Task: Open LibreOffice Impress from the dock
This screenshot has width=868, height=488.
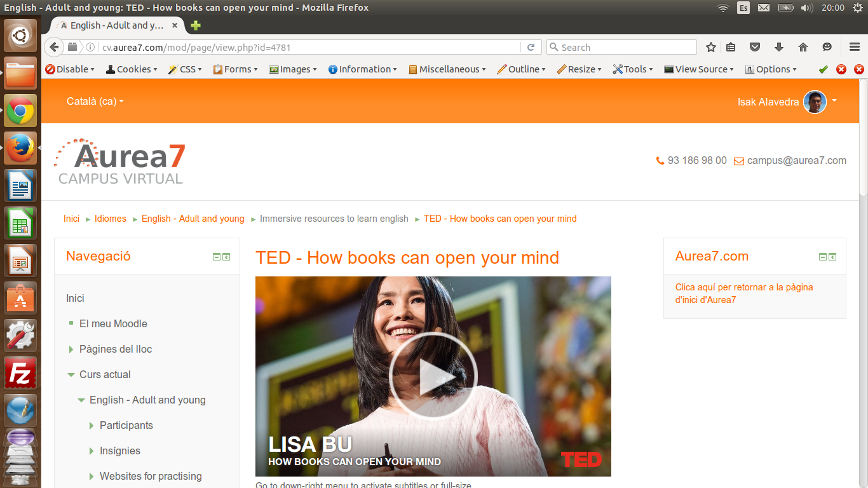Action: [x=21, y=261]
